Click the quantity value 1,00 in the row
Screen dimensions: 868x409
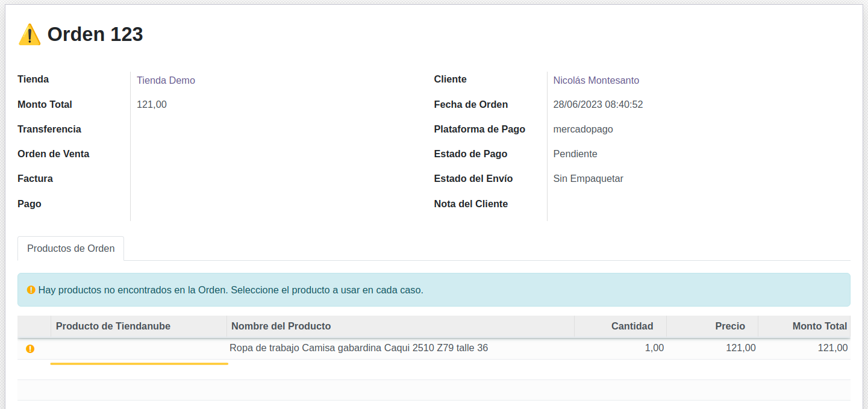pos(654,348)
